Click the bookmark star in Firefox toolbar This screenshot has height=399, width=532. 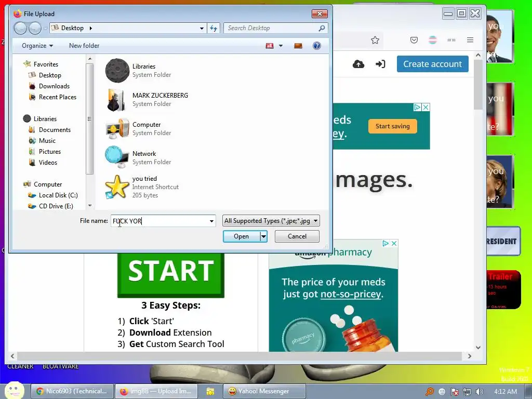(375, 40)
